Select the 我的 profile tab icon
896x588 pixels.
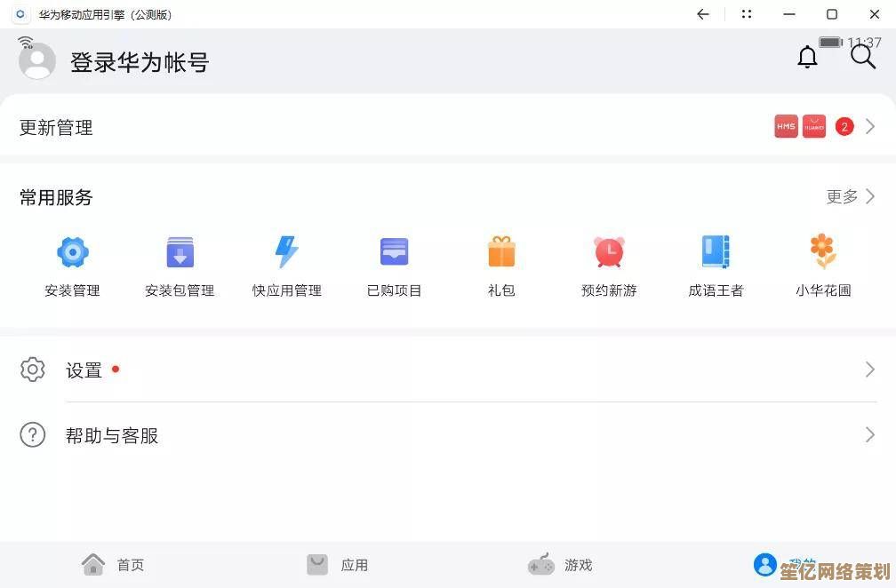coord(765,565)
